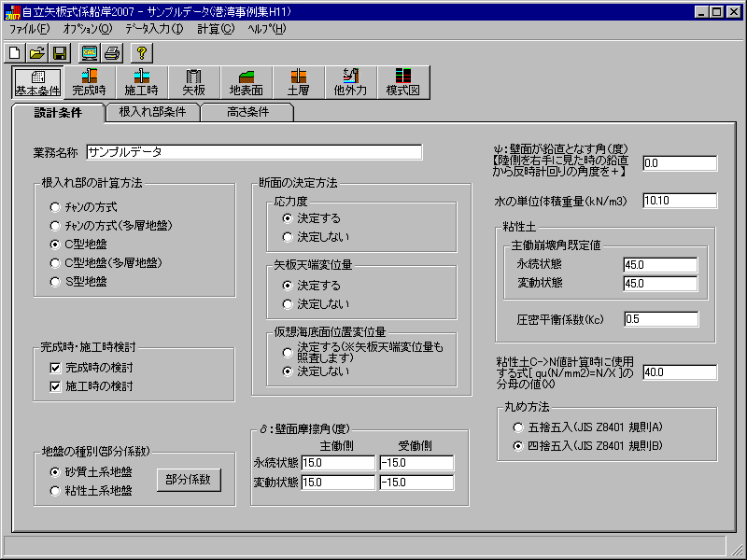This screenshot has height=560, width=747.
Task: Open the 地表面 toolbar section
Action: (x=247, y=82)
